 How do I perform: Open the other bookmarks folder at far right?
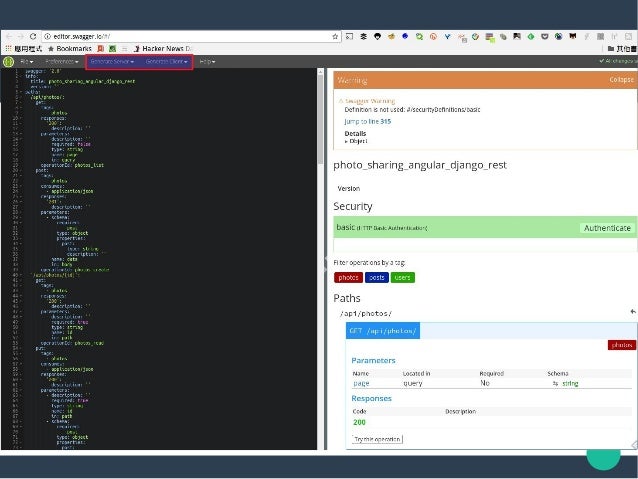click(x=621, y=48)
